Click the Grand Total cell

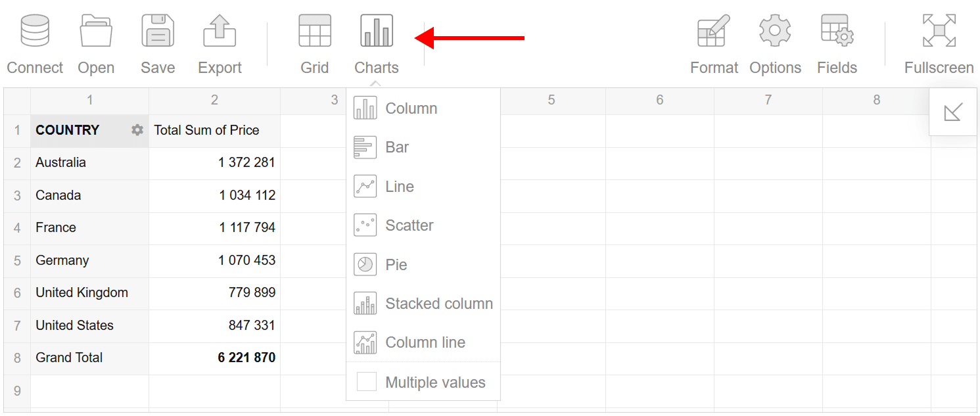click(69, 358)
